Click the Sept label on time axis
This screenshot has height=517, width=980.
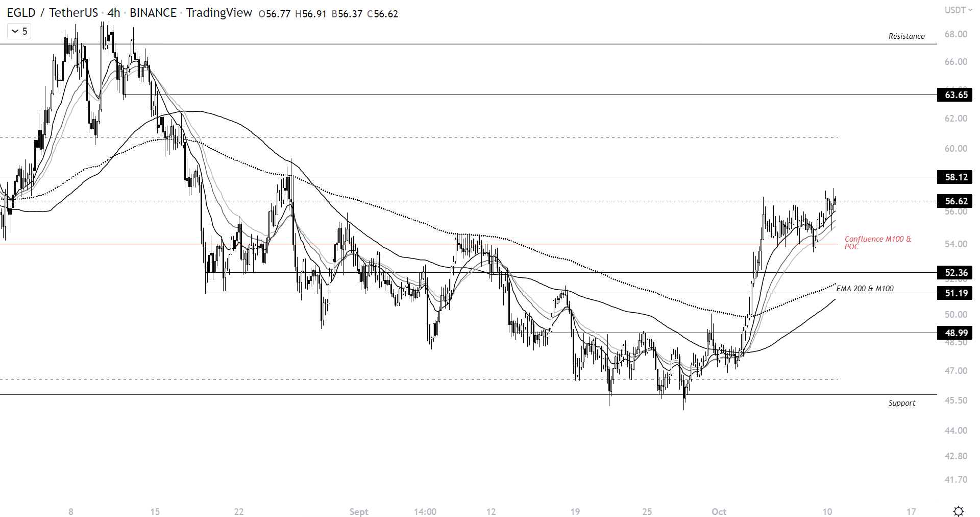click(x=359, y=512)
